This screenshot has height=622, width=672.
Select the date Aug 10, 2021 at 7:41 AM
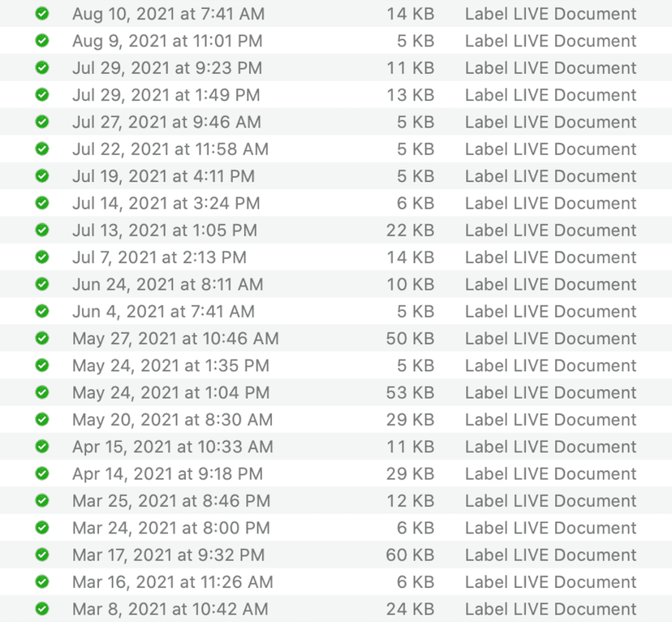point(169,14)
